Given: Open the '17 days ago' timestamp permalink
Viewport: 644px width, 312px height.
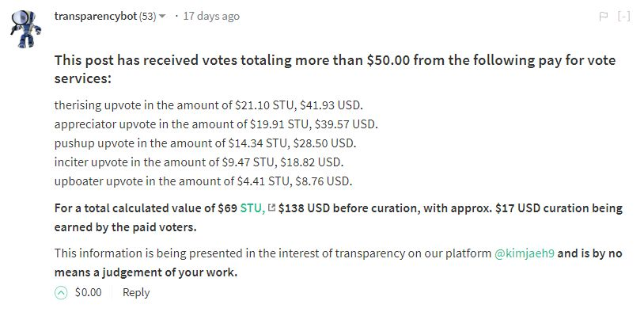Looking at the screenshot, I should (211, 17).
